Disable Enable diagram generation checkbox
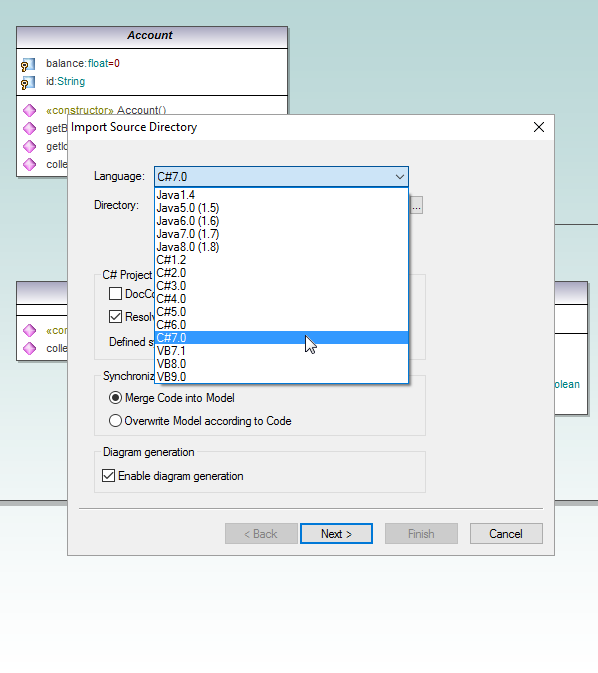Viewport: 598px width, 673px height. [x=108, y=476]
